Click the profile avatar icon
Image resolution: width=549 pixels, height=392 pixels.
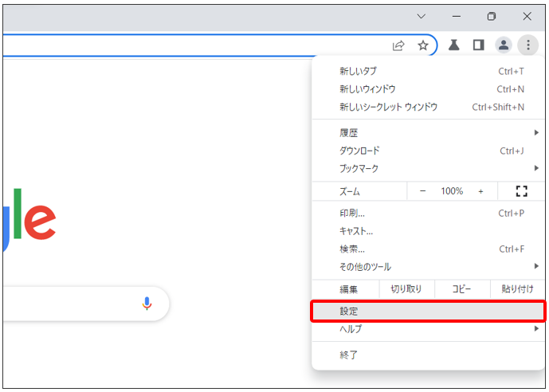[x=504, y=45]
